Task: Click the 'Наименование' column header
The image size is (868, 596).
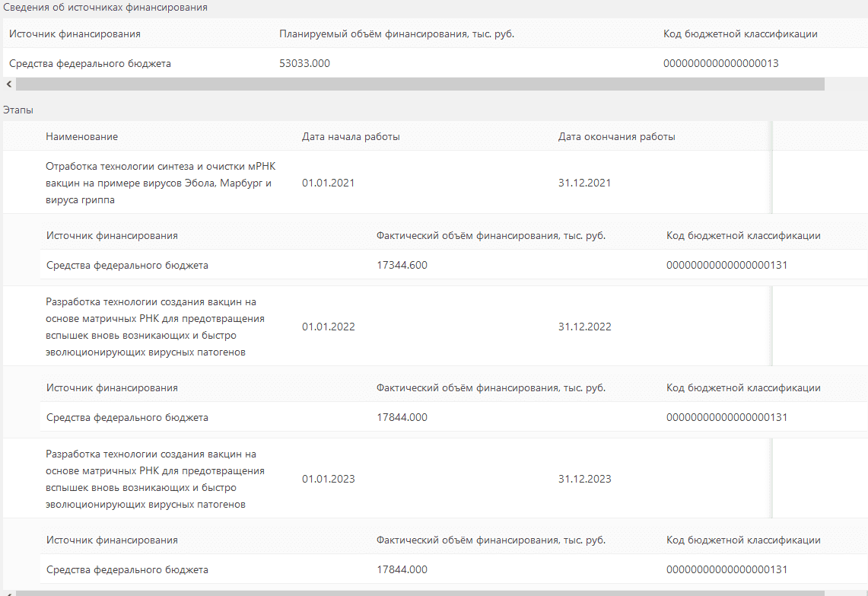Action: pos(82,137)
